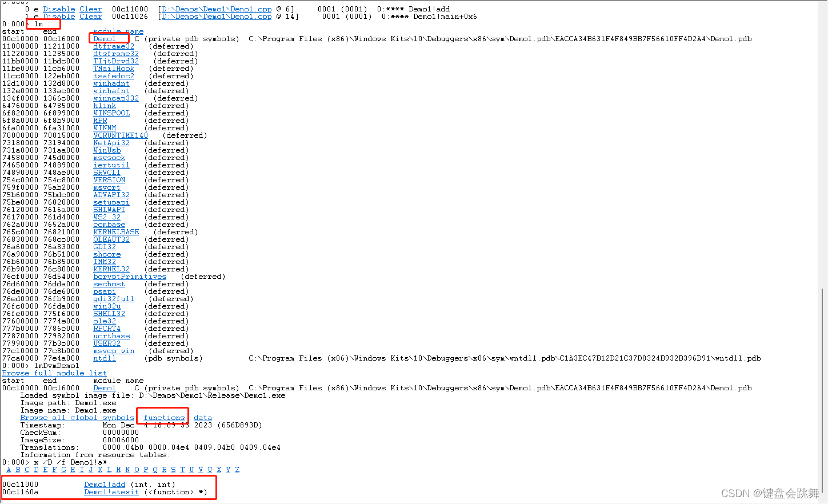Image resolution: width=828 pixels, height=504 pixels.
Task: Open dtsframe32 module link
Action: coord(116,54)
